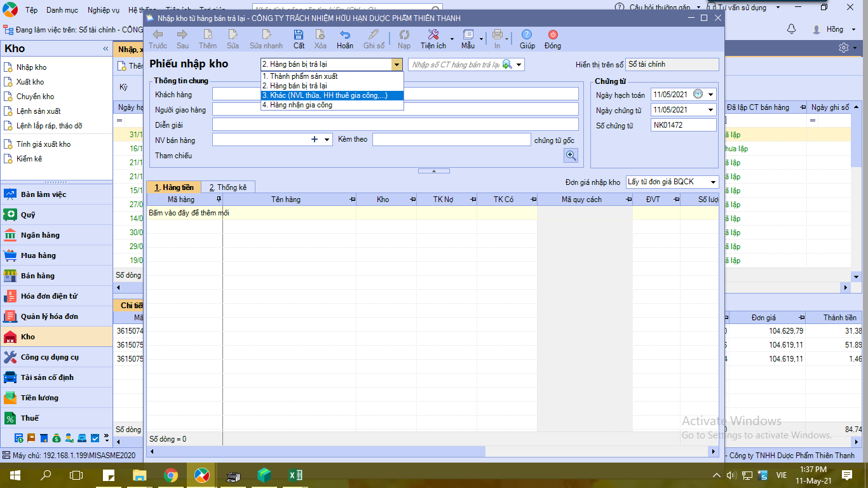Open Mua hàng module in sidebar
Viewport: 868px width, 488px height.
(x=57, y=255)
